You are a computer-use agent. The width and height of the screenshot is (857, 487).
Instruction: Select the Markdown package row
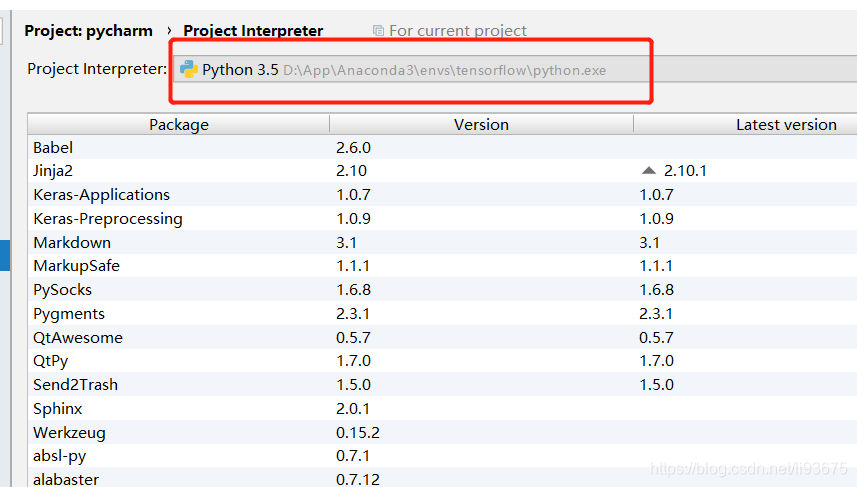pyautogui.click(x=442, y=242)
